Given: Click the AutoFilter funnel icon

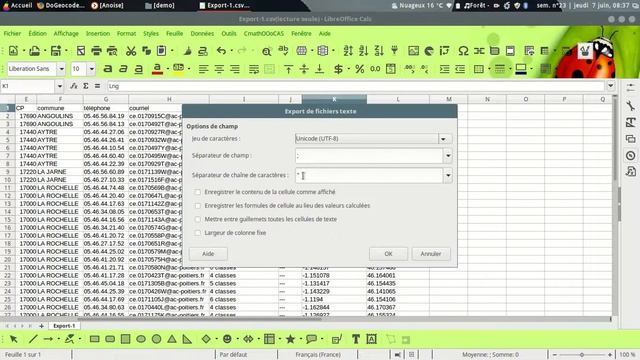Looking at the screenshot, I should (394, 51).
